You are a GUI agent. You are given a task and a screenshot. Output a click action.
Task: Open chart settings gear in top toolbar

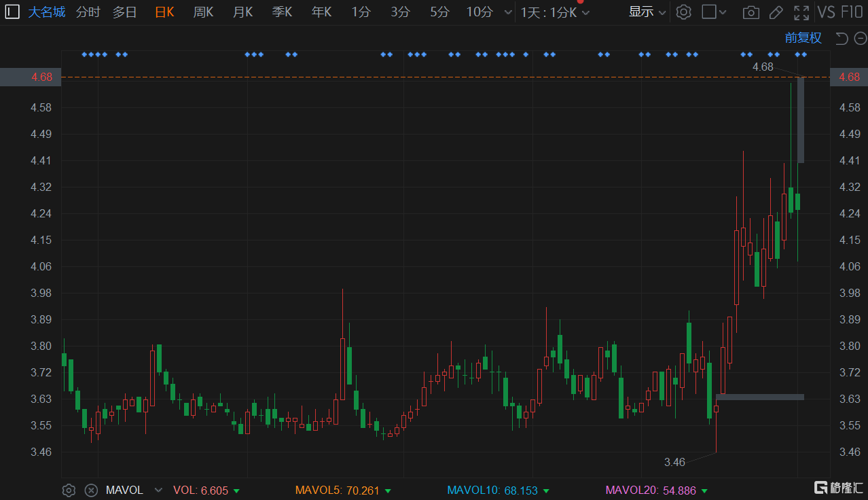pos(684,12)
